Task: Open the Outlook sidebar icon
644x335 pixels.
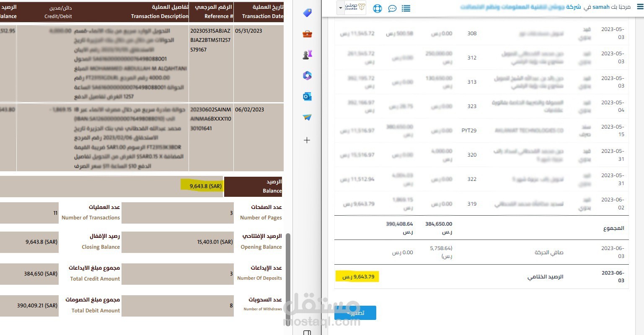Action: click(x=307, y=97)
